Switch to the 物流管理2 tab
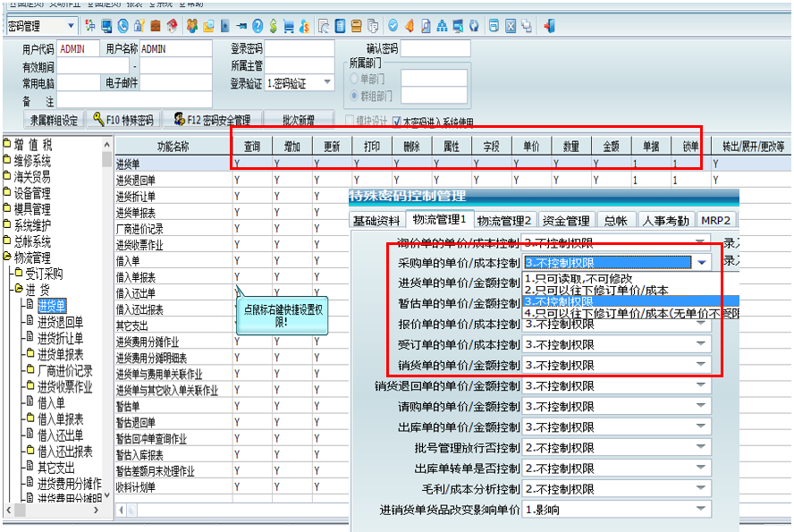This screenshot has width=794, height=532. click(x=504, y=221)
